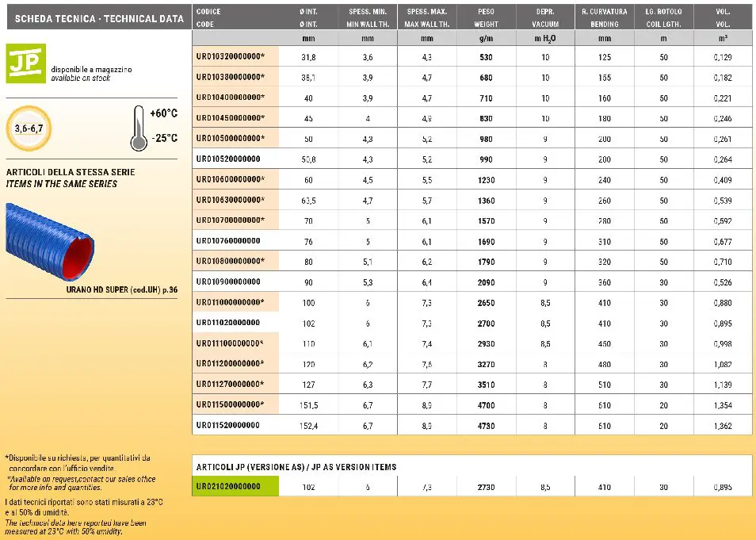
Task: Click the green JP stock logo
Action: point(26,64)
